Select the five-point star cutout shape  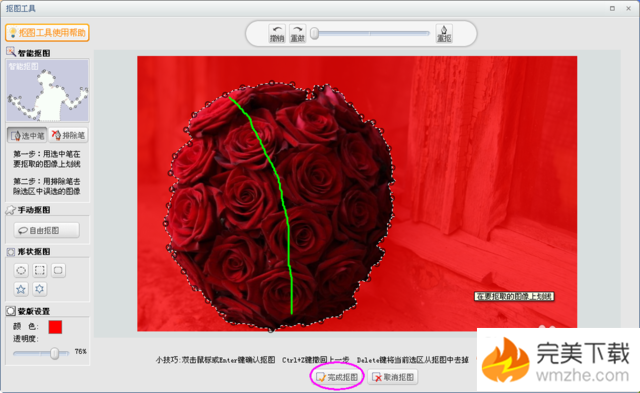(21, 289)
